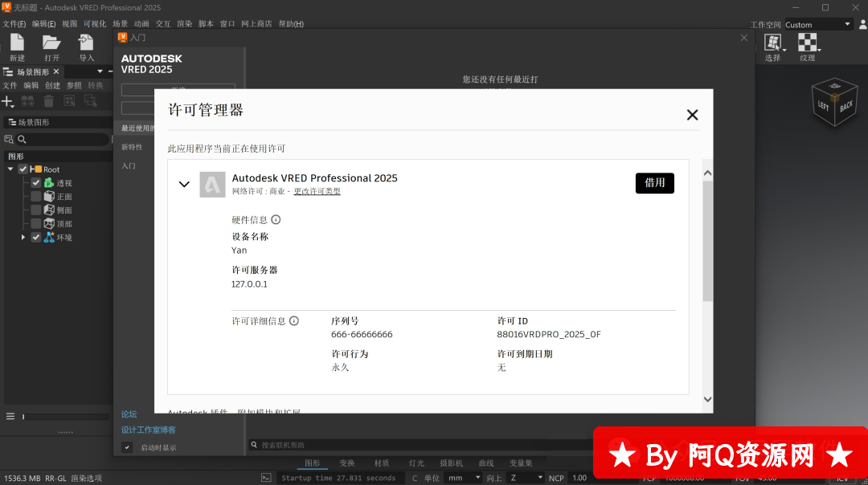Viewport: 868px width, 485px height.
Task: Collapse the Root tree node
Action: coord(10,169)
